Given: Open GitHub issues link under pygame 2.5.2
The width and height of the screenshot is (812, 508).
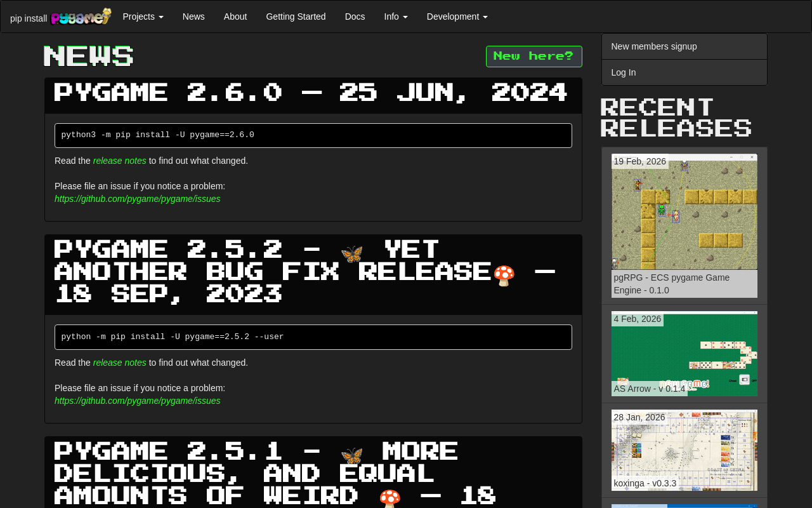Looking at the screenshot, I should (x=138, y=401).
